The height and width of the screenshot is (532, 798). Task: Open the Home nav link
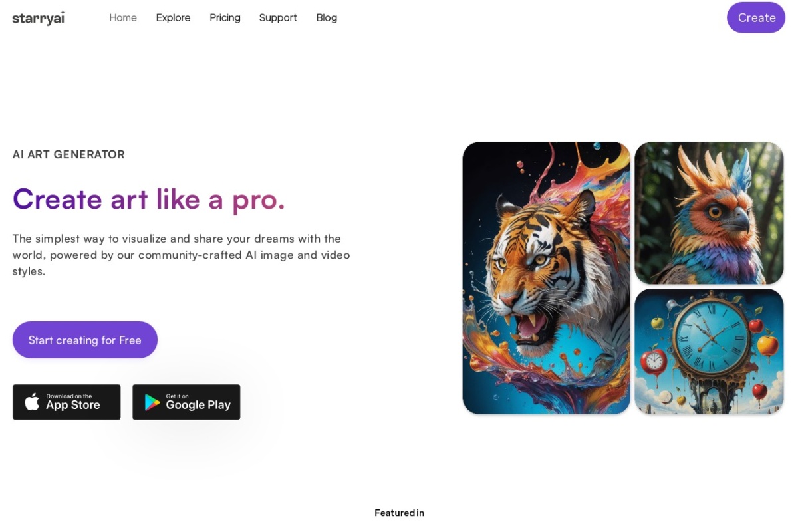[123, 18]
